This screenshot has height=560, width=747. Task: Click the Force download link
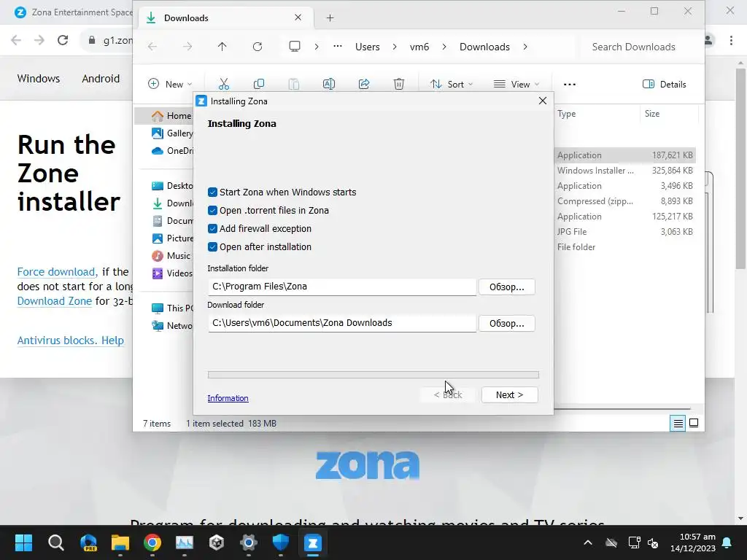pyautogui.click(x=56, y=272)
